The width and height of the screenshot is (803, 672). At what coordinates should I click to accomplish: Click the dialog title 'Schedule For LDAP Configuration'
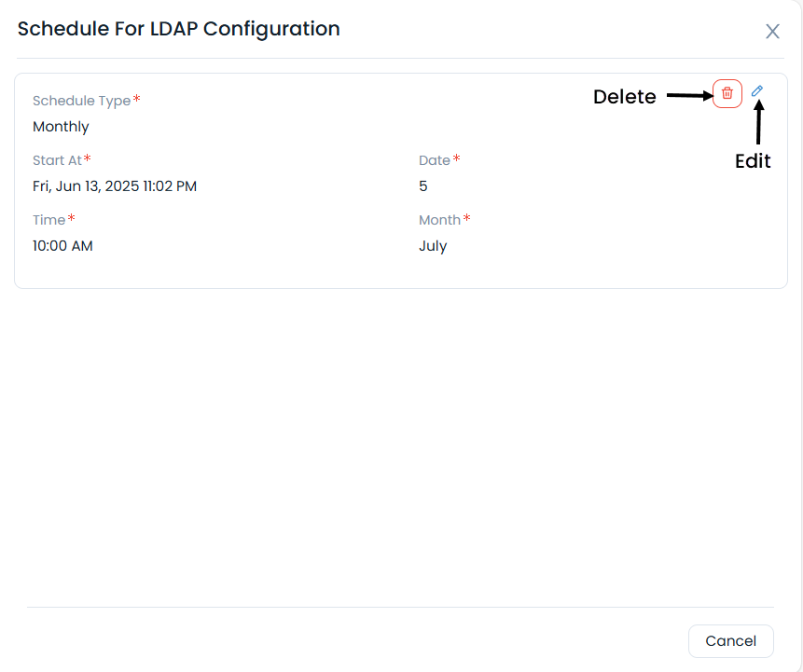(179, 29)
